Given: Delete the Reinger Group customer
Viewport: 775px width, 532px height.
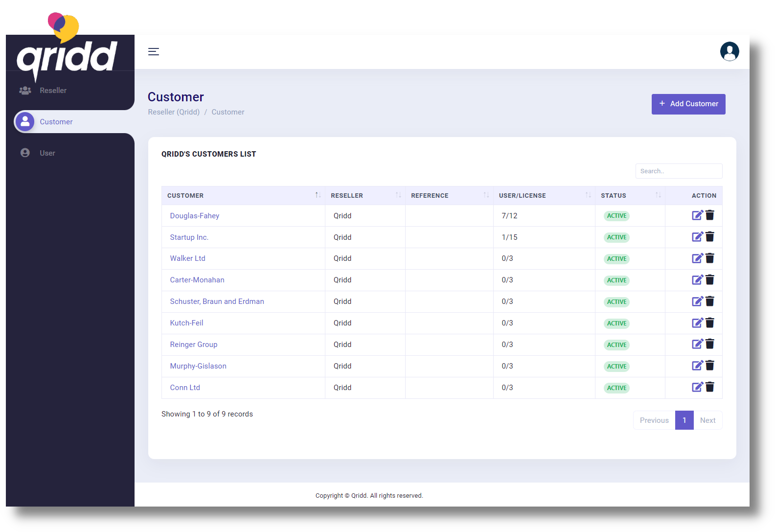Looking at the screenshot, I should [x=710, y=345].
